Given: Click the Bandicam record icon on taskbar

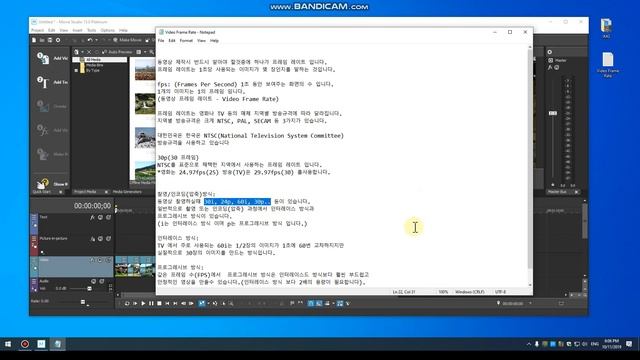Looking at the screenshot, I should click(x=25, y=344).
